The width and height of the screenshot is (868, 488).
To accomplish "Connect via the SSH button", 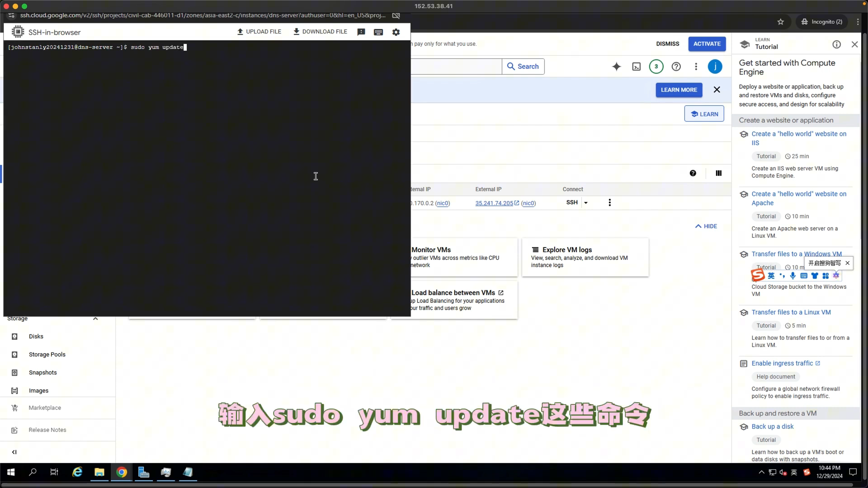I will click(x=572, y=202).
